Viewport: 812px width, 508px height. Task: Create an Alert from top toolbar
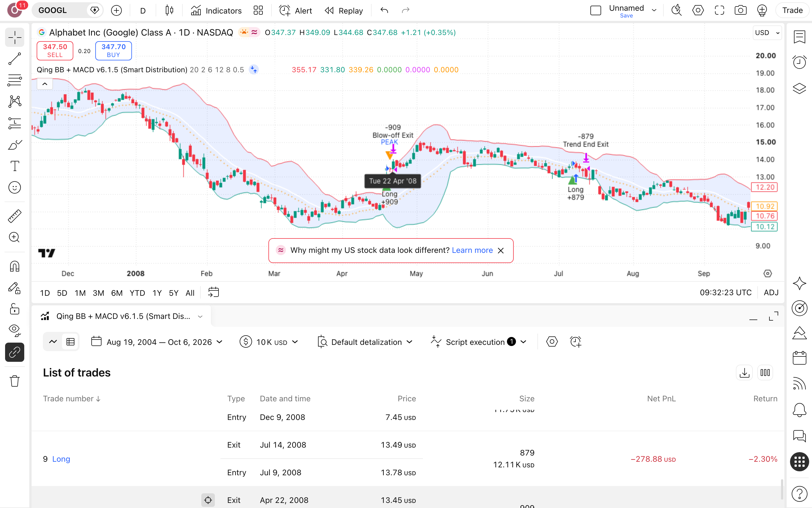[295, 11]
